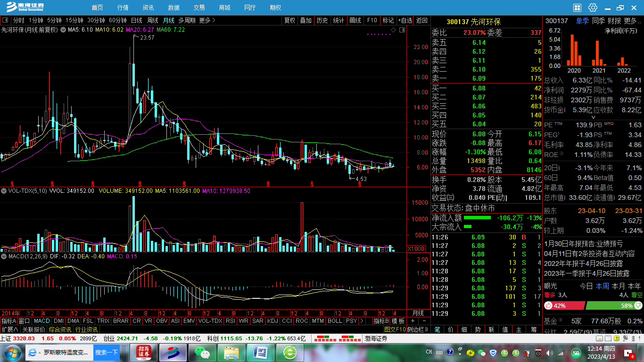The image size is (644, 362).
Task: Select 15分钟 chart period
Action: click(74, 20)
